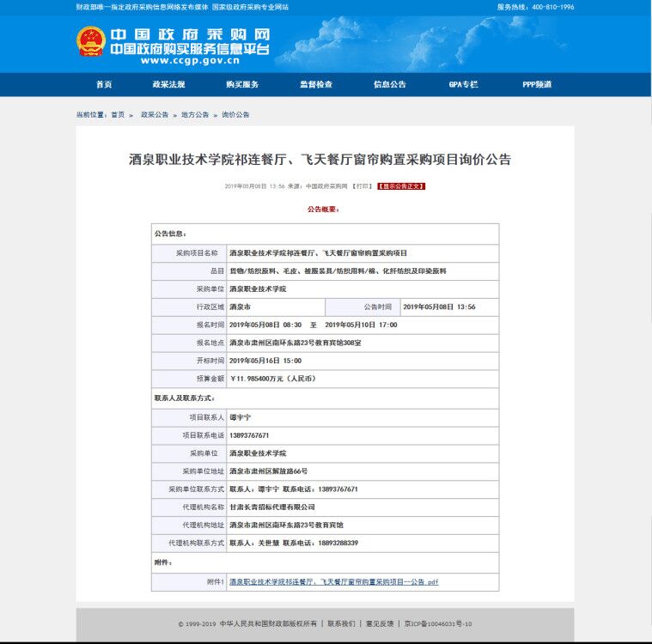Switch to PPP频道 channel
This screenshot has height=644, width=652.
[x=537, y=85]
